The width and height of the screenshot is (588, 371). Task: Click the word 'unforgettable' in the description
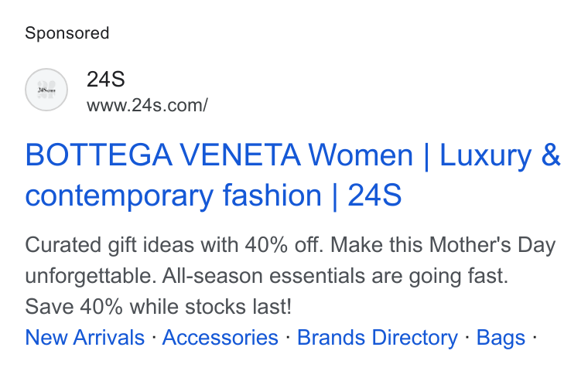click(91, 276)
